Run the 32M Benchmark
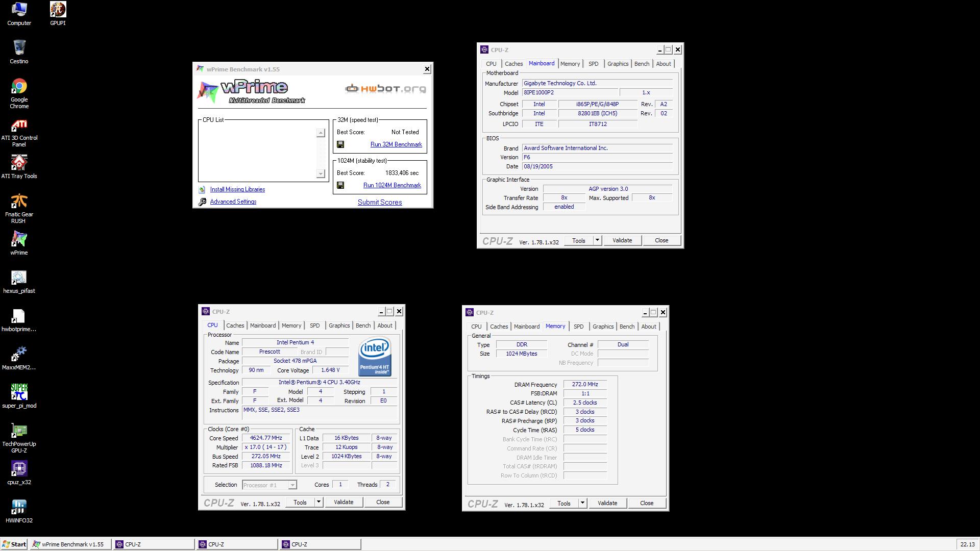The width and height of the screenshot is (980, 551). pos(396,144)
